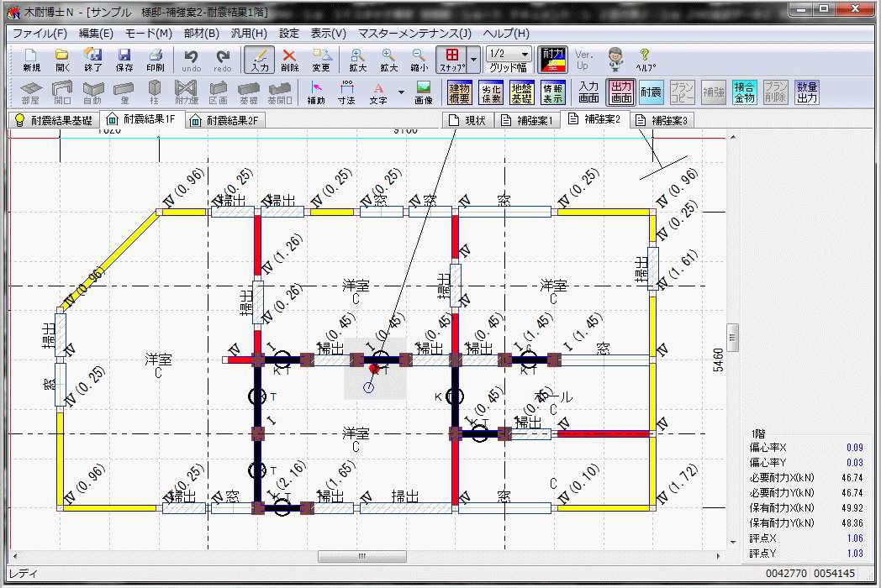881x588 pixels.
Task: Click the 印刷 (print) icon
Action: click(x=156, y=60)
